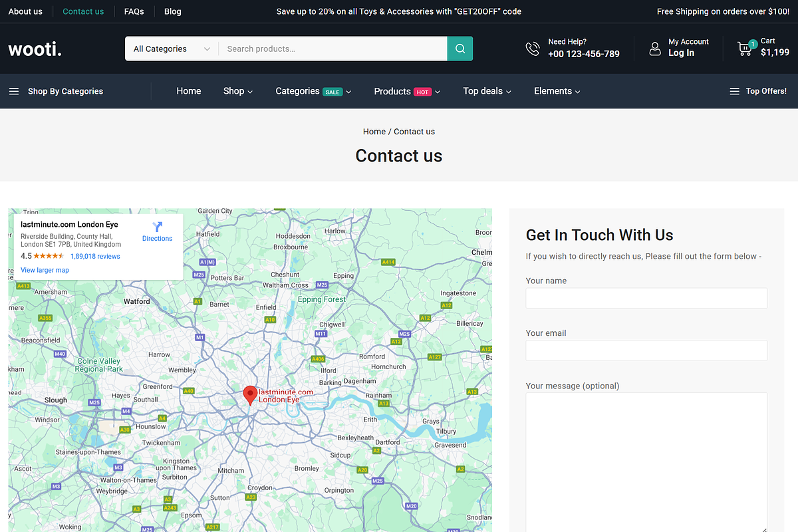Click the lastminute.com London Eye card title
The width and height of the screenshot is (798, 532).
click(69, 225)
